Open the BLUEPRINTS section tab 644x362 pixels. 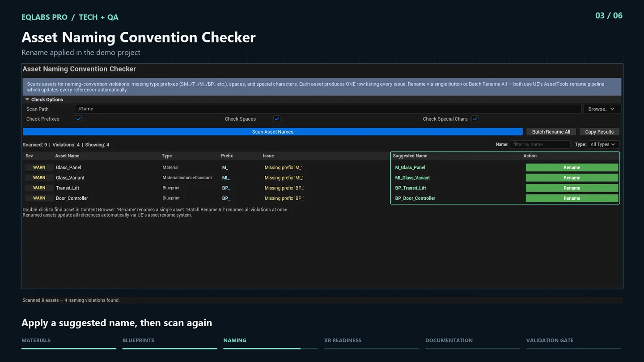(x=138, y=341)
